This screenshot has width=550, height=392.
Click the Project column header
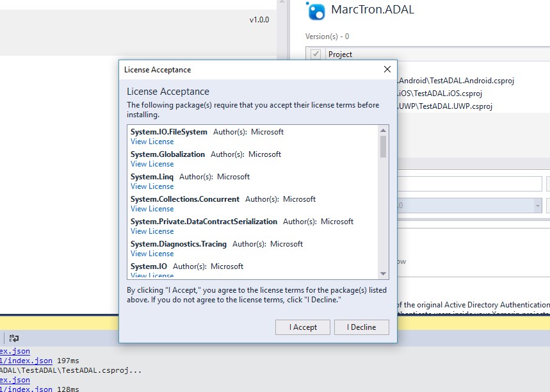pyautogui.click(x=340, y=54)
